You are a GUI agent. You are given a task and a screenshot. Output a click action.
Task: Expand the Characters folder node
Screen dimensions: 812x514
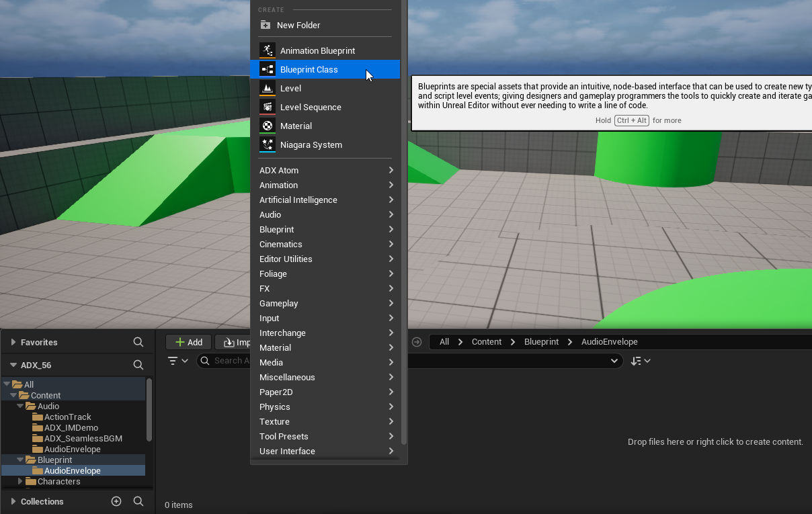click(20, 481)
